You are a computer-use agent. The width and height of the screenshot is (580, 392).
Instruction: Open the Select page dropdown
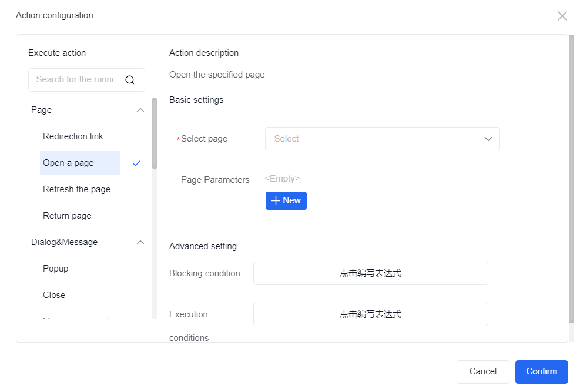coord(382,139)
